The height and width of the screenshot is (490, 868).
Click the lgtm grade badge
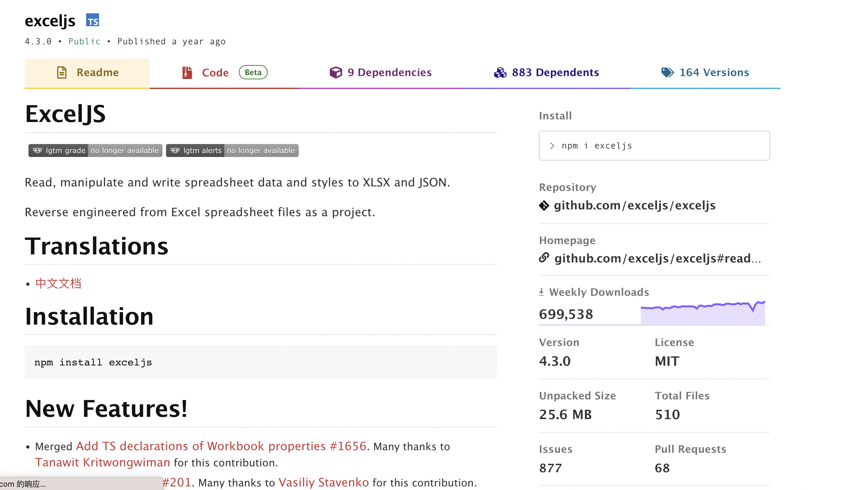click(x=95, y=150)
